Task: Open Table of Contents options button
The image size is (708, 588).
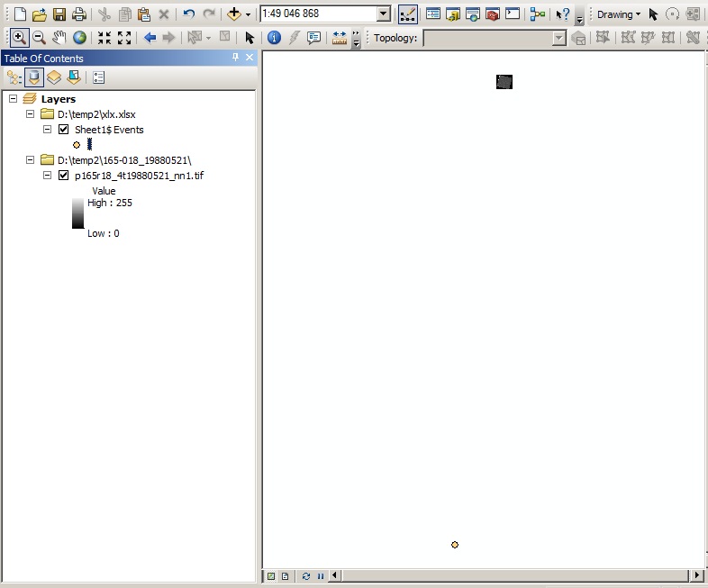Action: [98, 77]
